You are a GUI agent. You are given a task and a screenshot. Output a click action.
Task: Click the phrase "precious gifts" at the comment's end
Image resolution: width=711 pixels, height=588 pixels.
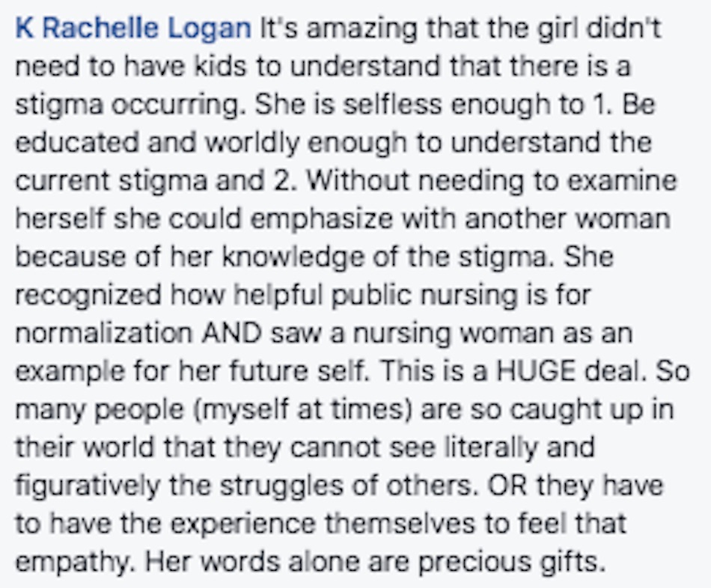pos(511,562)
